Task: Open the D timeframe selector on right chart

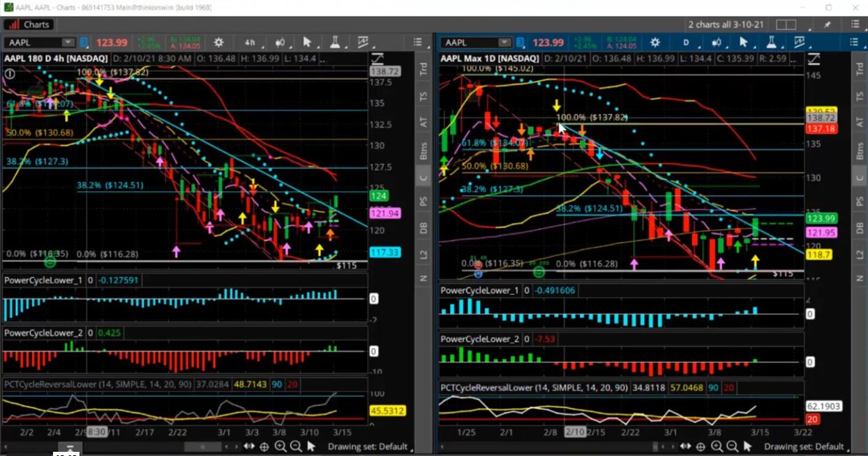Action: tap(686, 43)
